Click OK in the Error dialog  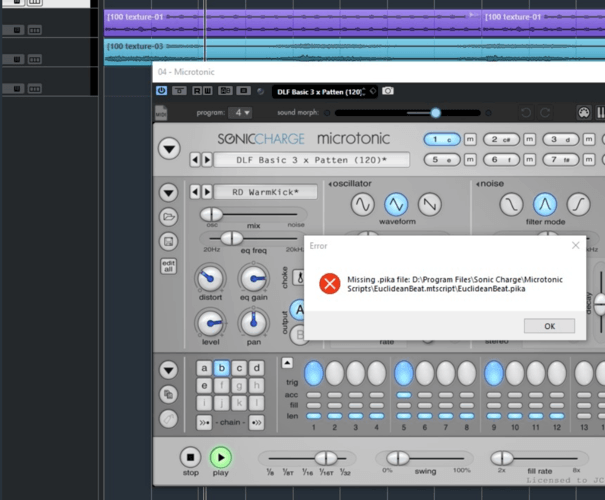[549, 326]
